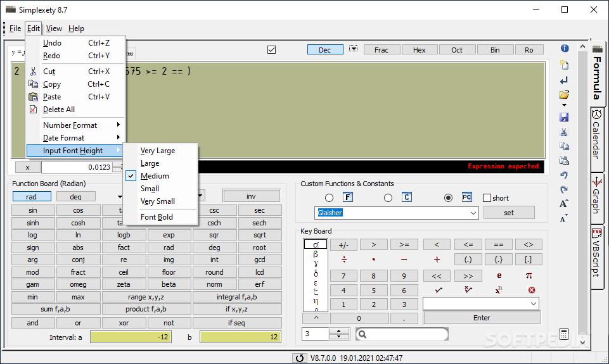Insert the red plus operator
Viewport: 609px width, 364px height.
pyautogui.click(x=437, y=259)
